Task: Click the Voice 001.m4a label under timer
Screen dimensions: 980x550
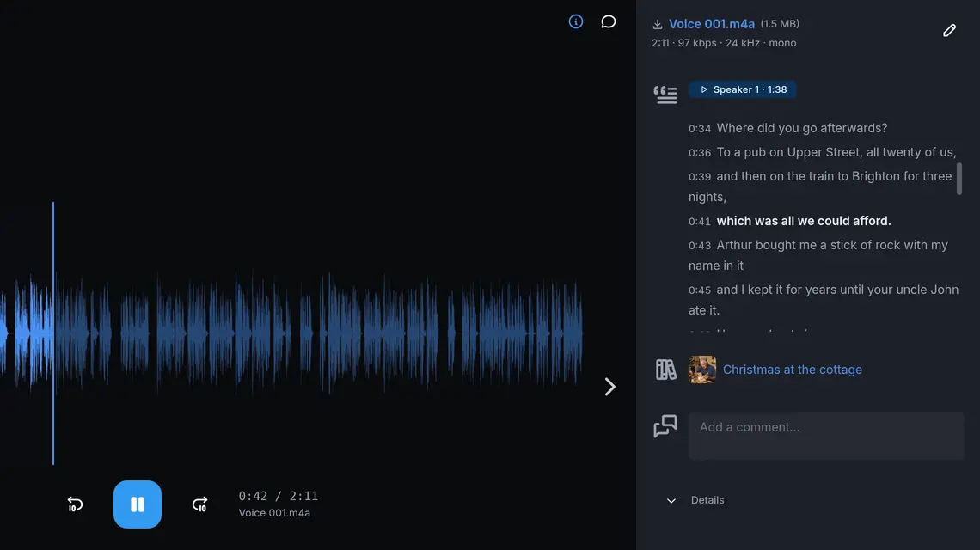Action: 274,513
